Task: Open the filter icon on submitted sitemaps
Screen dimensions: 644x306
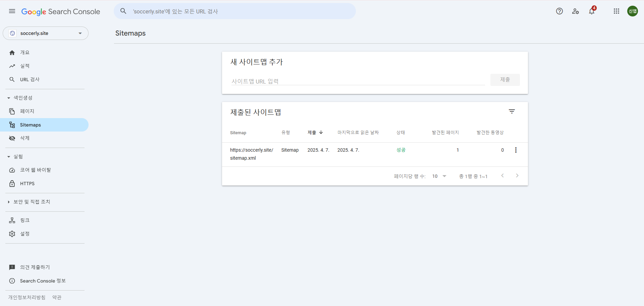Action: [512, 111]
